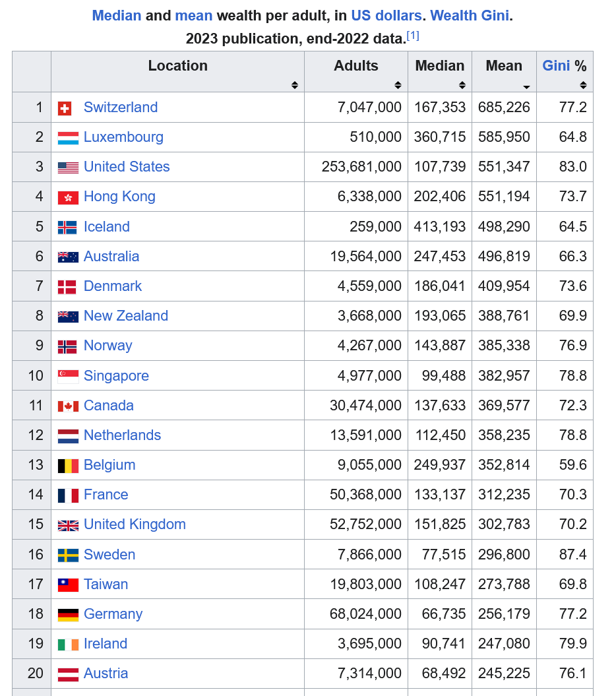
Task: Open the Denmark article link
Action: 112,286
